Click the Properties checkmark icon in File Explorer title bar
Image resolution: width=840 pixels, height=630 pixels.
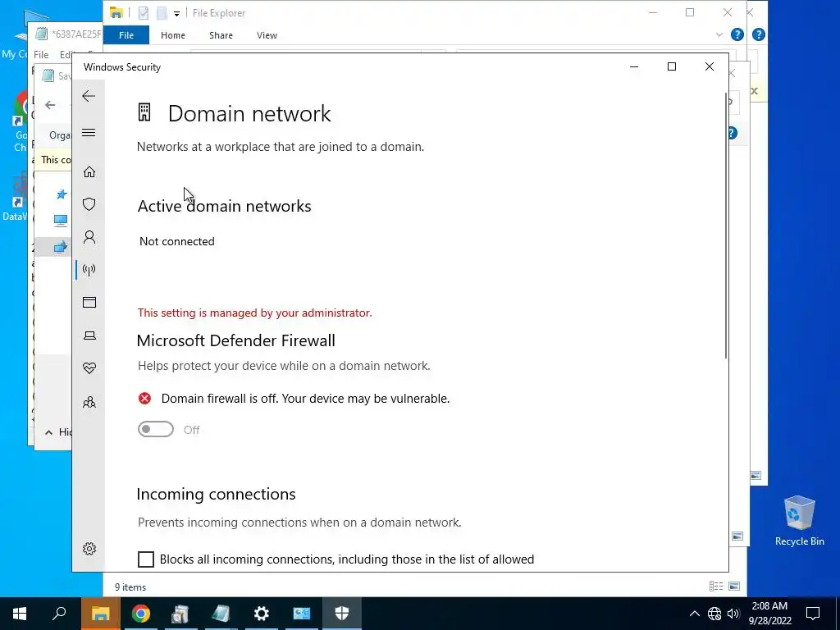point(143,13)
